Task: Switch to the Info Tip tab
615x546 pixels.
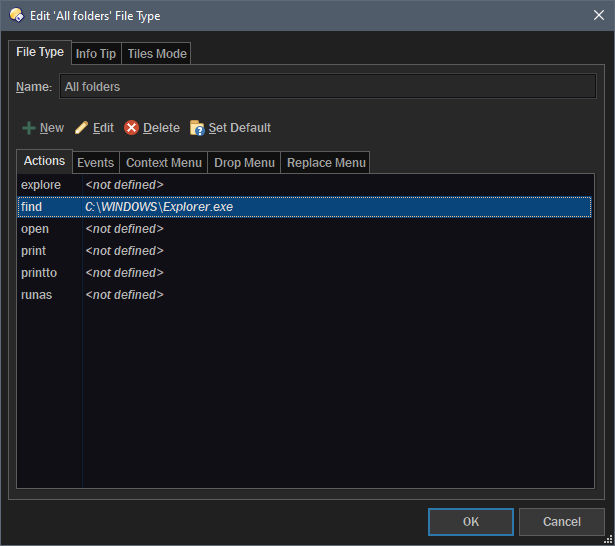Action: [95, 54]
